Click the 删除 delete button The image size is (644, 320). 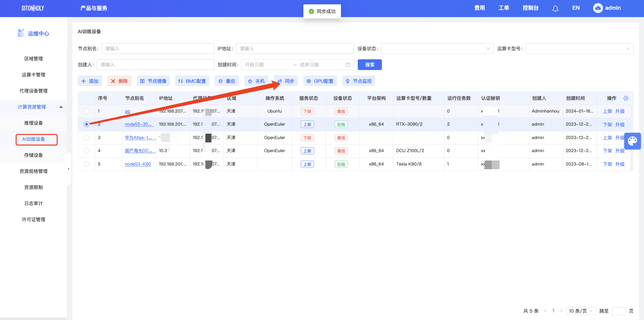pos(119,81)
